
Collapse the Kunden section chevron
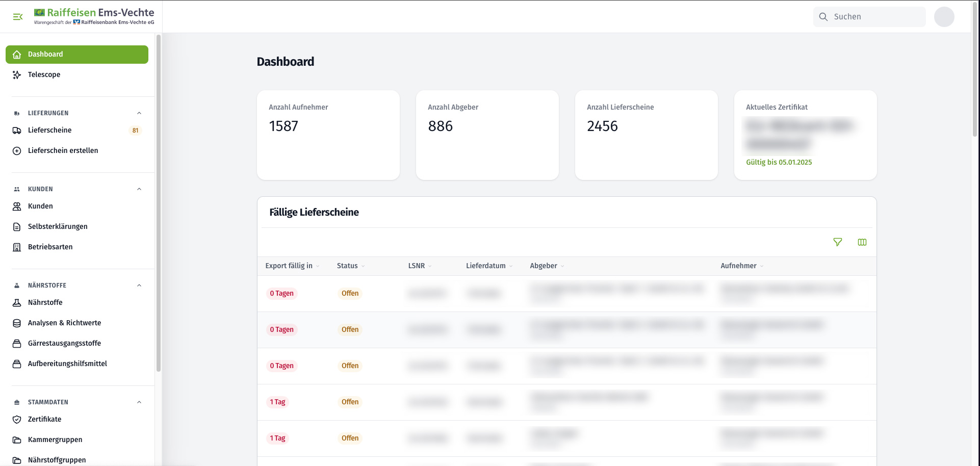pos(139,189)
